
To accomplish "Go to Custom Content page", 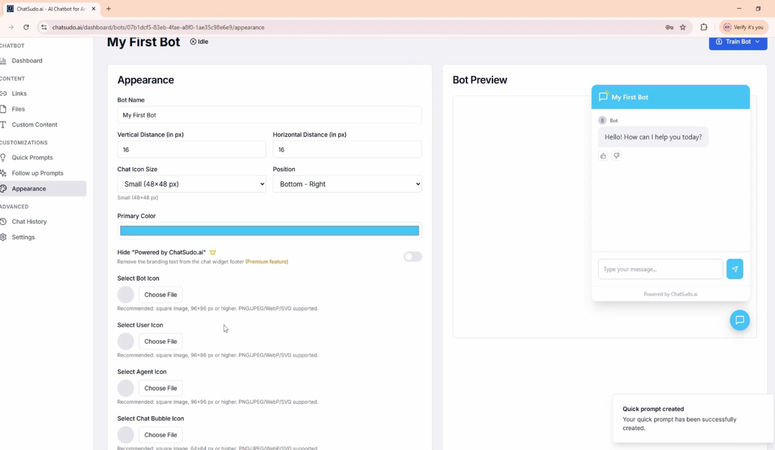I will [34, 125].
